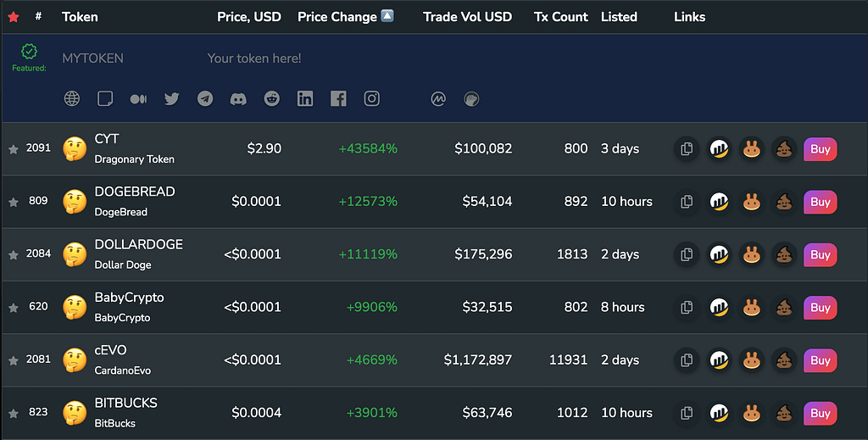Open the featured token Twitter icon

(x=171, y=98)
